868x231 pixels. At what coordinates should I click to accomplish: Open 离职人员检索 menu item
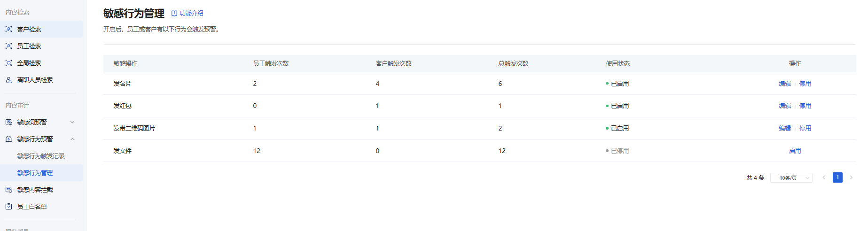tap(41, 80)
